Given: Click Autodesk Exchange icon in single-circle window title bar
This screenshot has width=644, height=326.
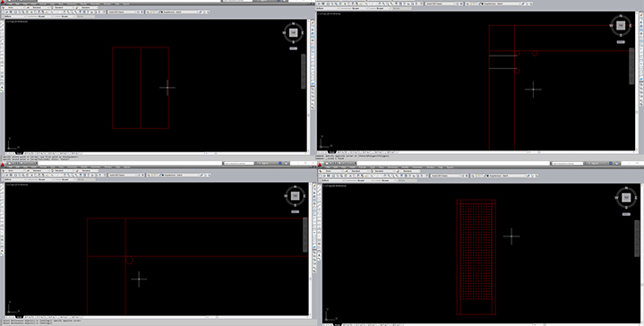Looking at the screenshot, I should 279,163.
